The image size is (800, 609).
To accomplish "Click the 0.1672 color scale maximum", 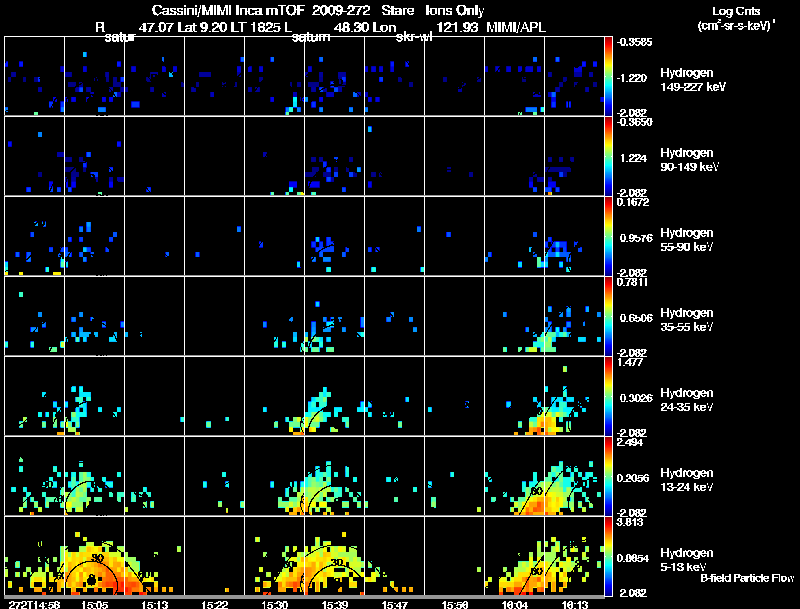I will pos(633,202).
